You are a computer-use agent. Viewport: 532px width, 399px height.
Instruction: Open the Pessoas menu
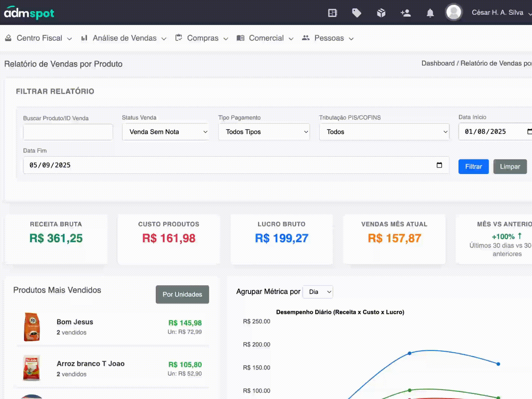pyautogui.click(x=329, y=38)
